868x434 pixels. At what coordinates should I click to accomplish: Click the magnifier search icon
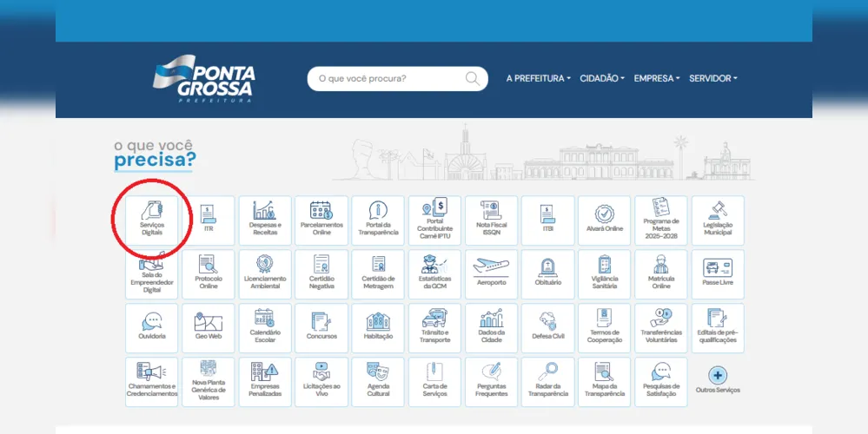(x=472, y=78)
